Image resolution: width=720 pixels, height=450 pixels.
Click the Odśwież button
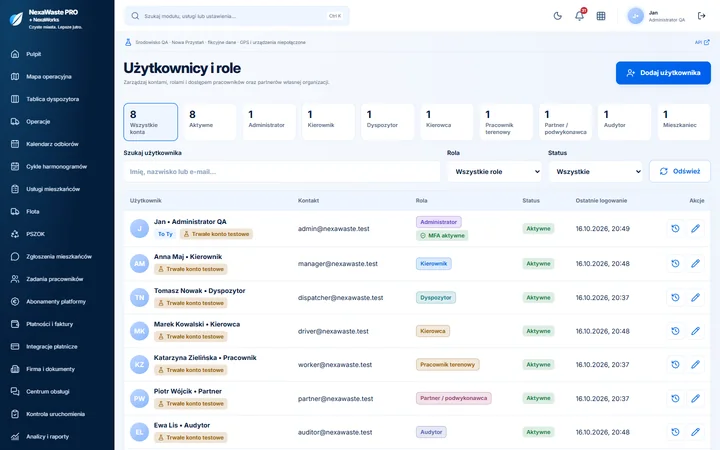tap(680, 171)
